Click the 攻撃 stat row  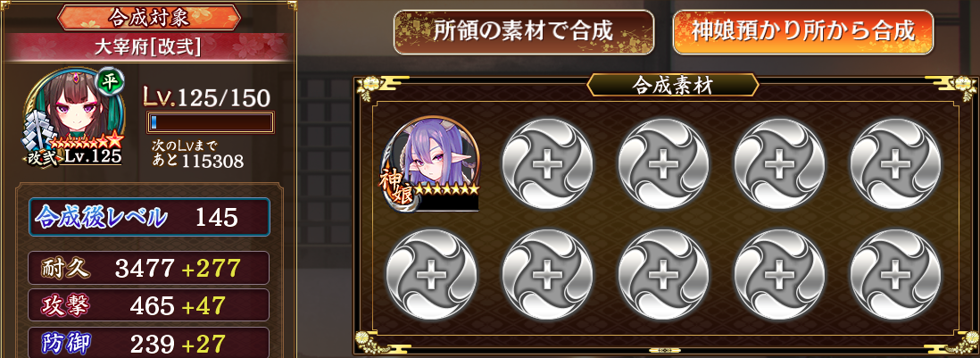[149, 305]
